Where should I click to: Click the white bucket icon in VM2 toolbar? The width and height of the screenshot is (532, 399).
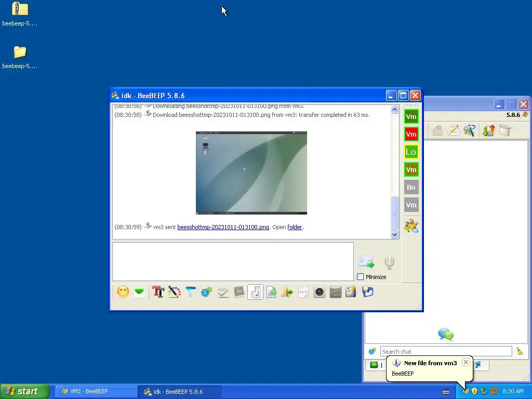click(x=505, y=130)
